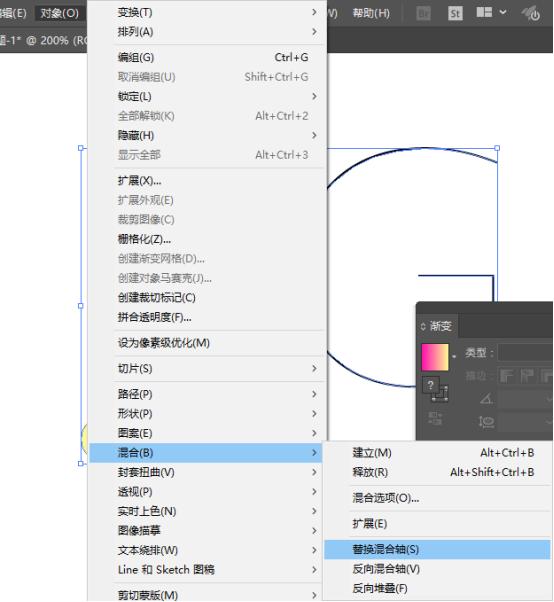Open the 形状(P) submenu
This screenshot has width=554, height=602.
pos(208,414)
